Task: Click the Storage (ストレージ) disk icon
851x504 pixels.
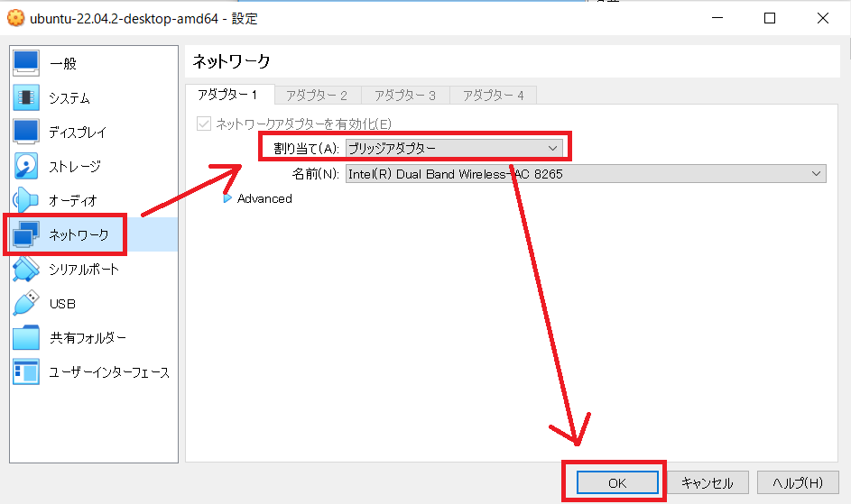Action: (26, 166)
